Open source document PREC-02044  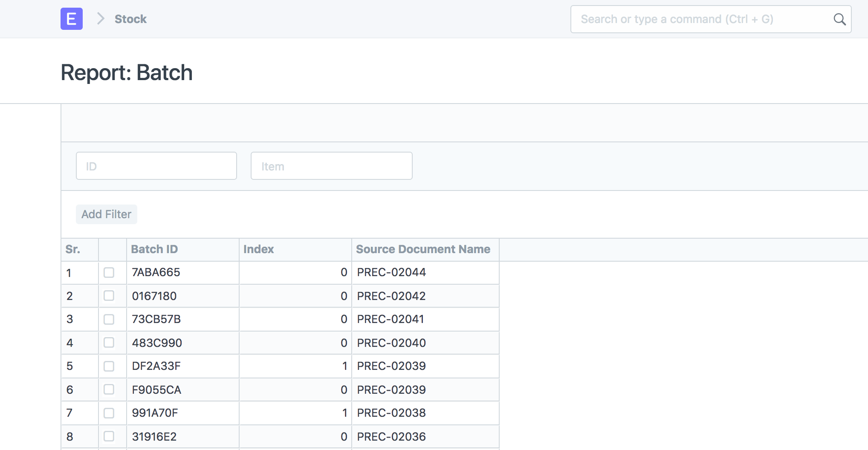[391, 272]
